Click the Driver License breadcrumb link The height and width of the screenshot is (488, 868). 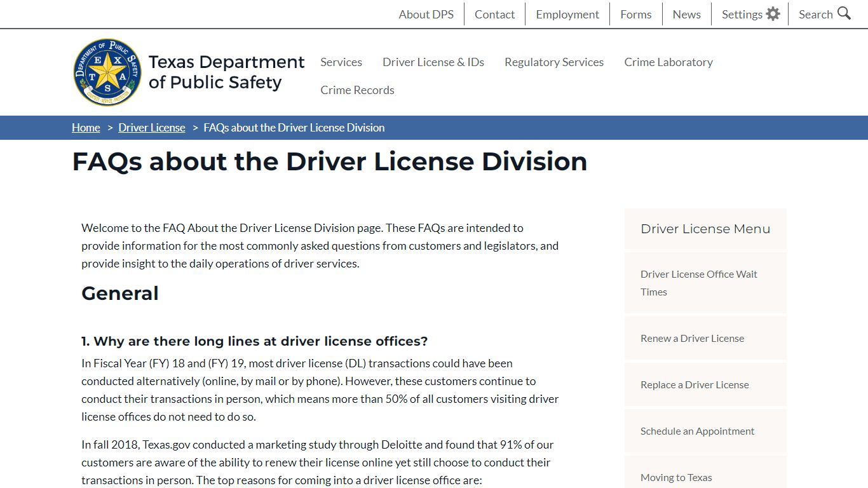[152, 128]
